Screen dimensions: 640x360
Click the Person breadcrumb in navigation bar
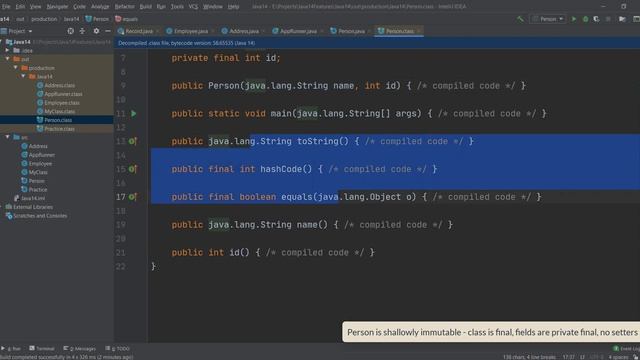point(97,19)
